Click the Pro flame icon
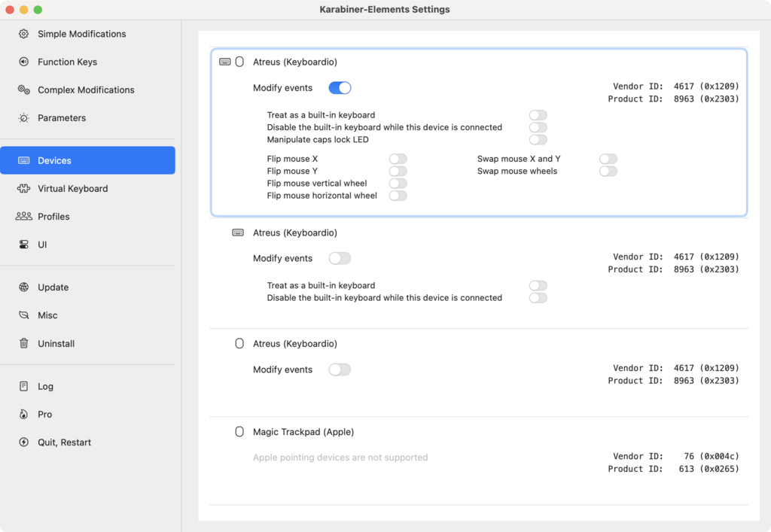Image resolution: width=771 pixels, height=532 pixels. 23,414
